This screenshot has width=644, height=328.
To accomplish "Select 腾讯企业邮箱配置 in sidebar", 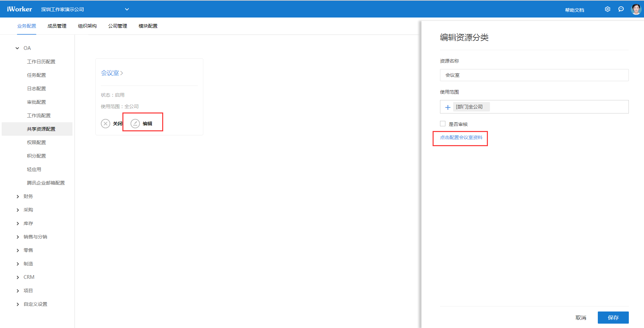I will [x=46, y=183].
